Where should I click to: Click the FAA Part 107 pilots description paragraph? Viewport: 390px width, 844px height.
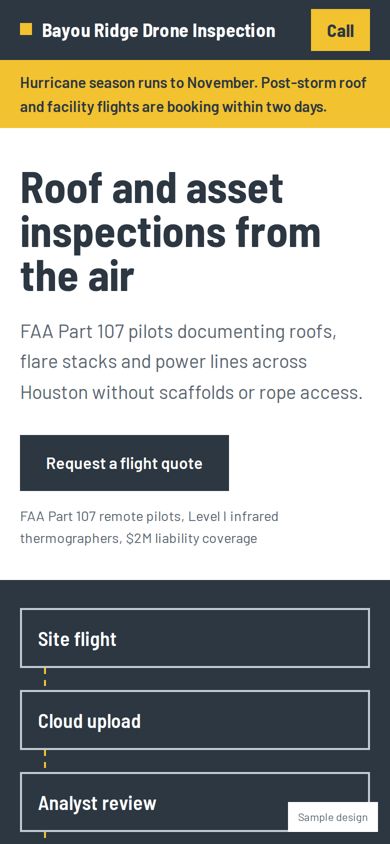tap(192, 362)
